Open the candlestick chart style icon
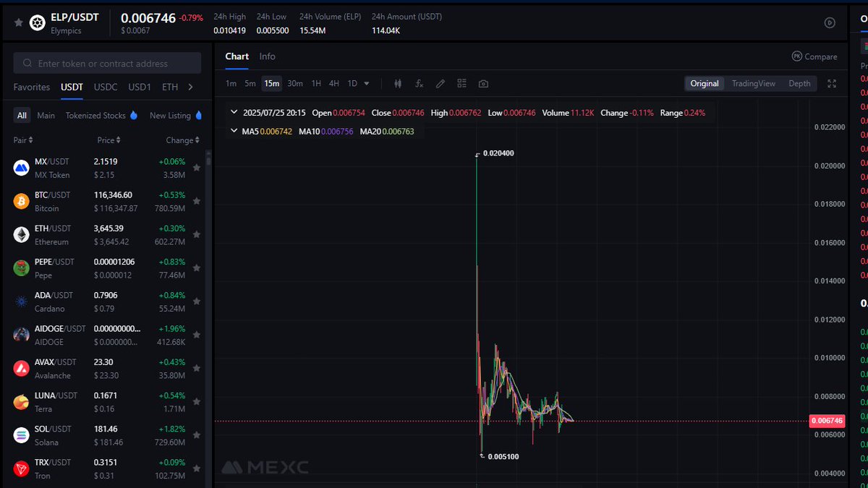Screen dimensions: 868x488 (397, 83)
